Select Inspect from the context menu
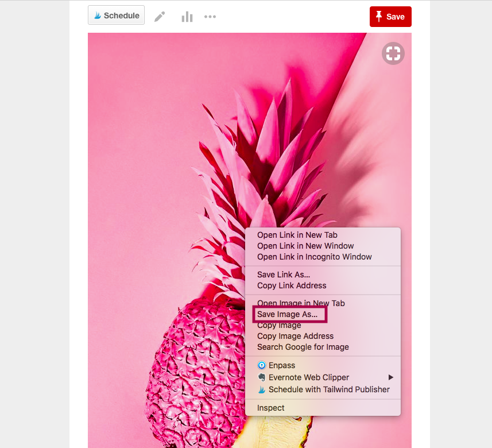492x448 pixels. [x=323, y=408]
